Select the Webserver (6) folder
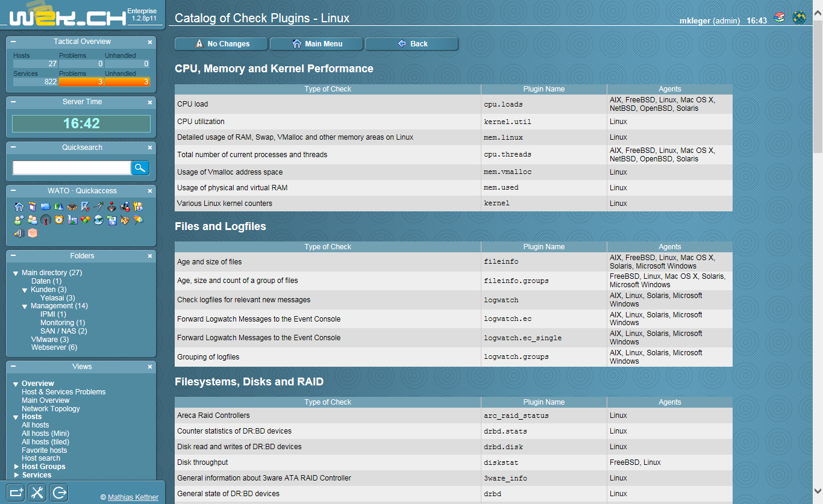Screen dimensions: 823x504 click(54, 347)
